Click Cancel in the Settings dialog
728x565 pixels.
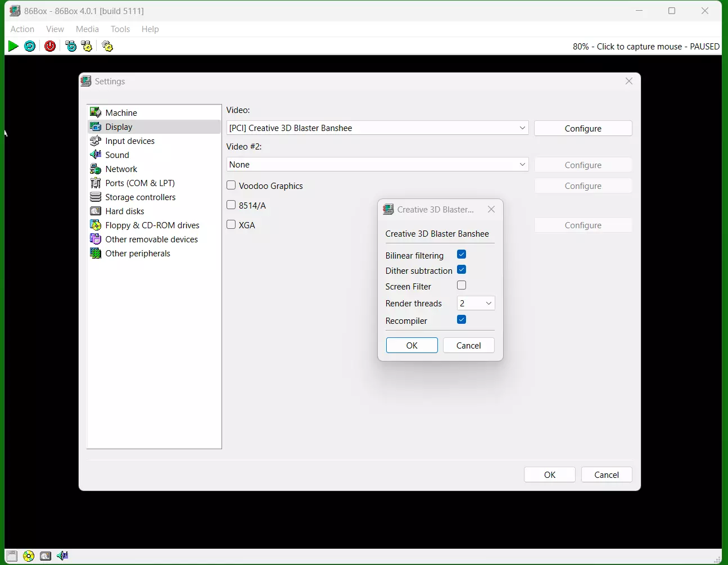point(607,474)
